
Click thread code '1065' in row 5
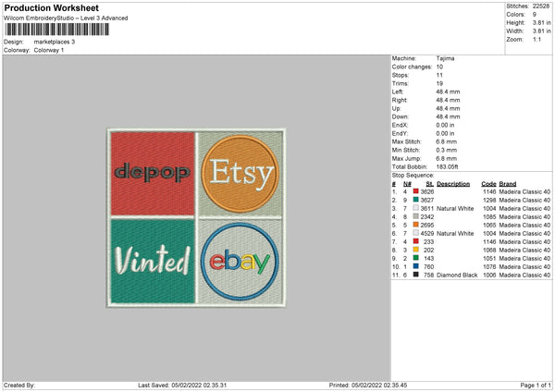(x=489, y=225)
